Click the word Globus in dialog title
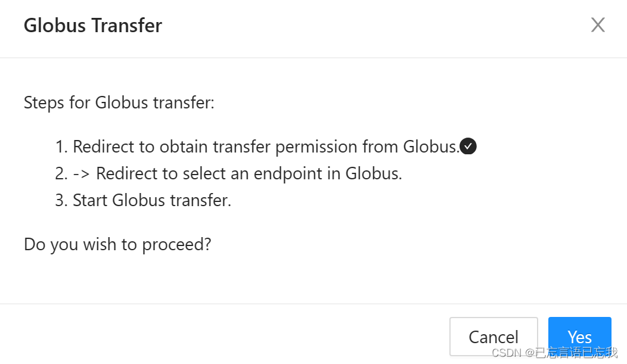Image resolution: width=627 pixels, height=364 pixels. [55, 26]
